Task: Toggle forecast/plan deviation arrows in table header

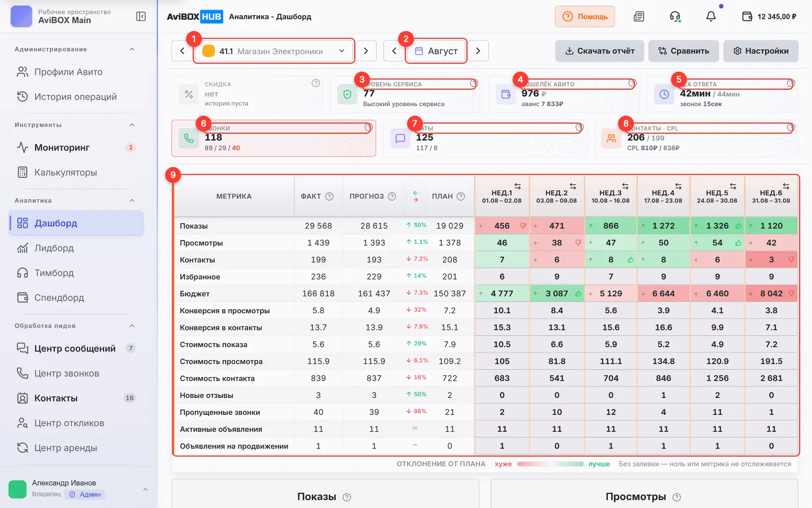Action: [x=416, y=196]
